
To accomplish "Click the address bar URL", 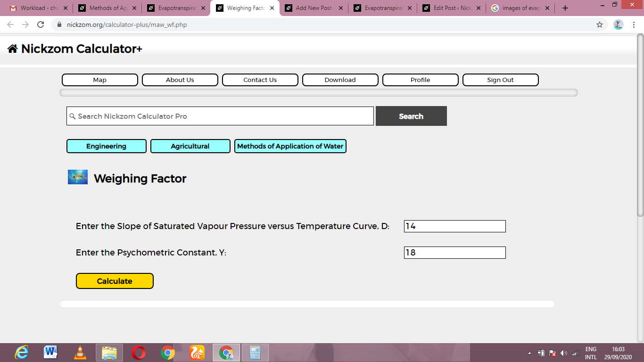I will coord(127,25).
